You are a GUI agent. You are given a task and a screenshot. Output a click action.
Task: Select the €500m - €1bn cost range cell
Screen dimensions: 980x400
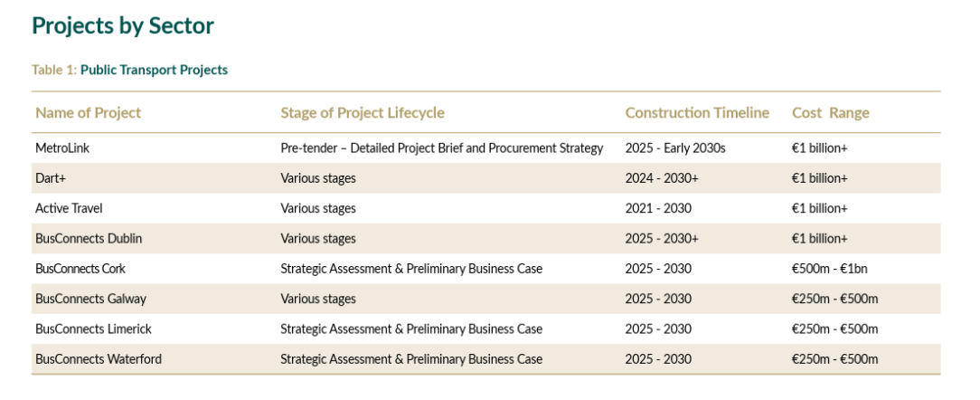click(x=829, y=269)
